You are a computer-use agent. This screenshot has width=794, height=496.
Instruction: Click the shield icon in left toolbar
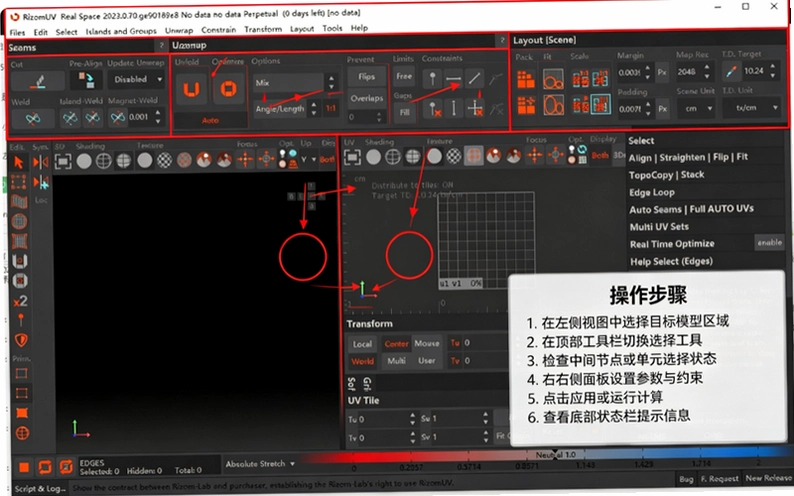[x=21, y=341]
